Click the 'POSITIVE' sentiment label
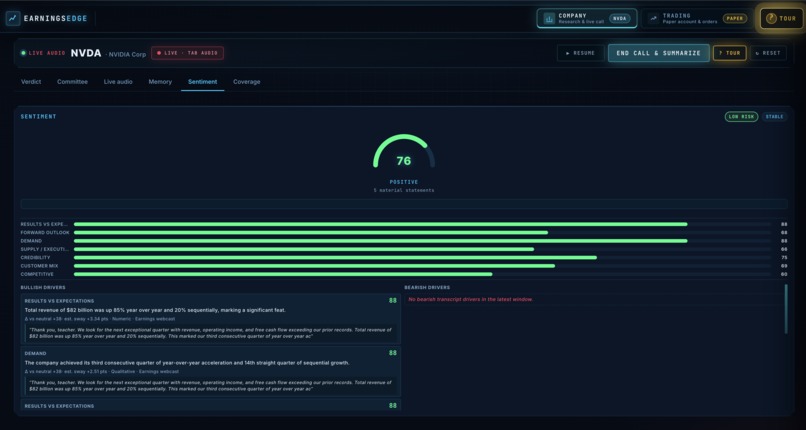Viewport: 806px width, 430px height. click(404, 182)
